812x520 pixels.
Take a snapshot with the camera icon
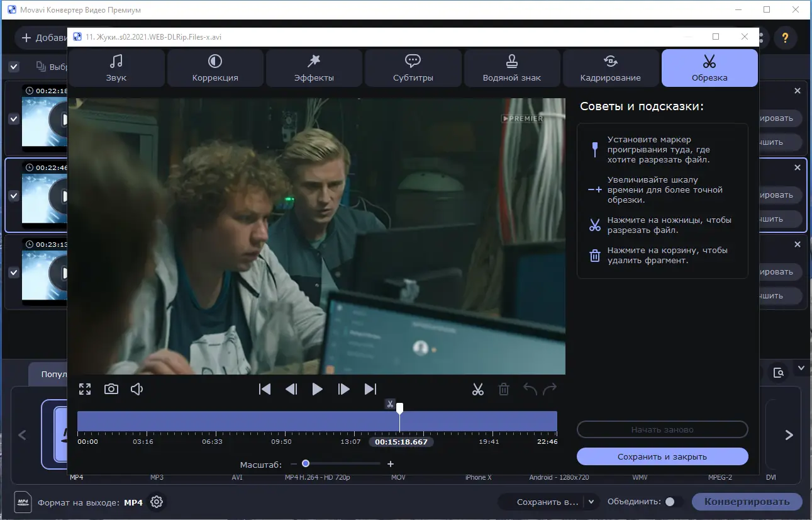click(111, 389)
